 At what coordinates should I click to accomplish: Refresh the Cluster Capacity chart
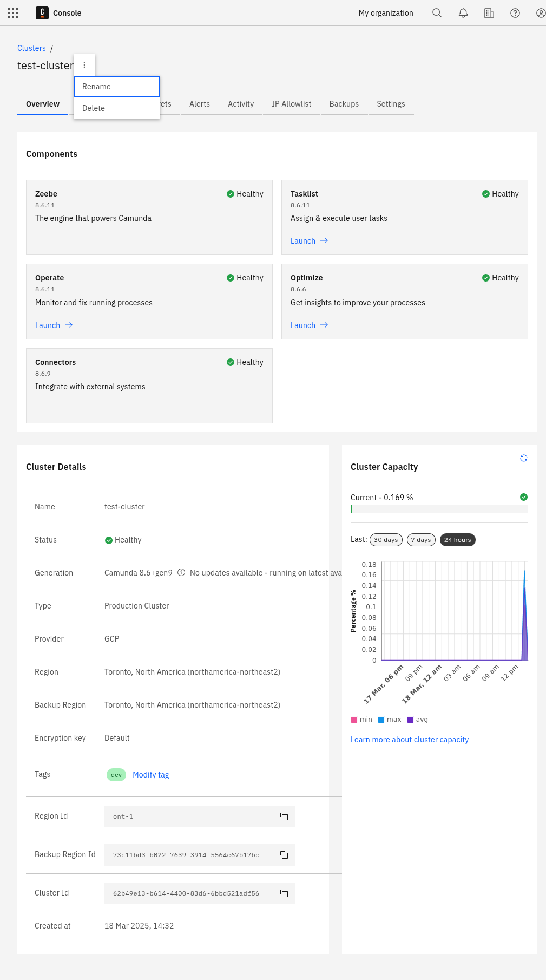(x=523, y=458)
